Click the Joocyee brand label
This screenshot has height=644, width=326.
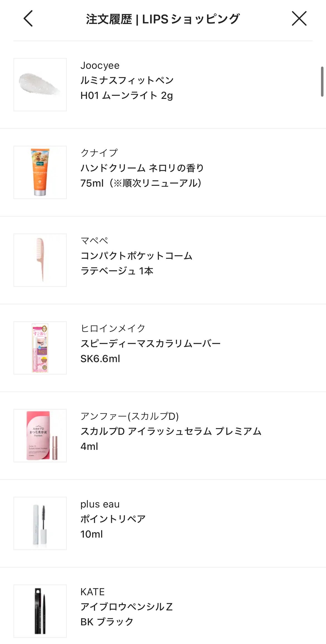click(x=100, y=65)
